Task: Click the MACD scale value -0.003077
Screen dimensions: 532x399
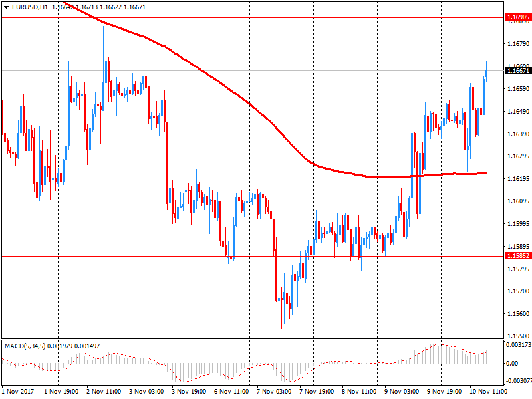Action: (519, 381)
